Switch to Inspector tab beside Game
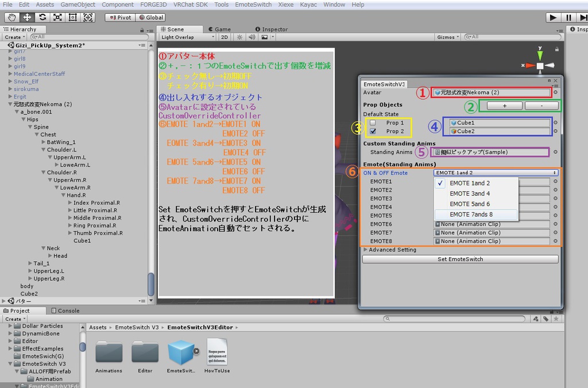 272,29
